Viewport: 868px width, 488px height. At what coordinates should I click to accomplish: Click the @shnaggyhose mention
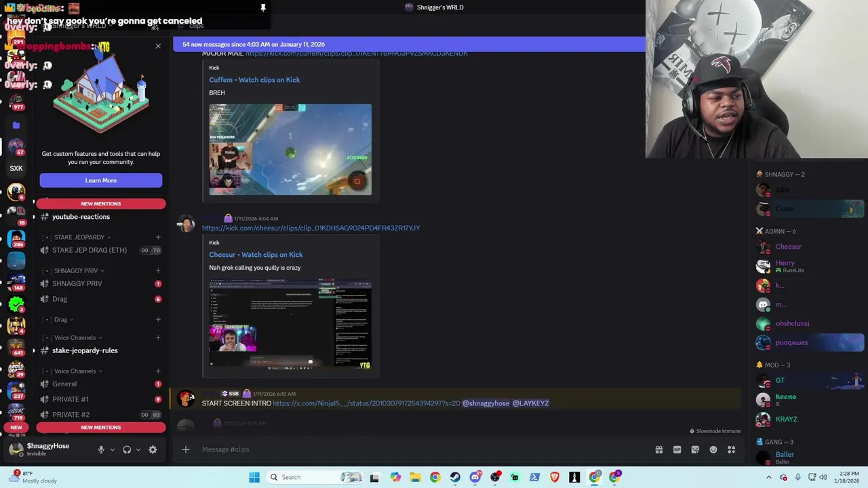[x=486, y=403]
